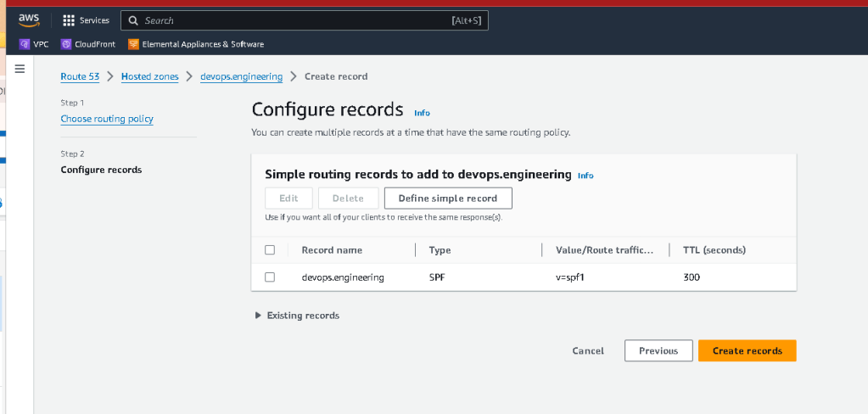Click the Previous button
The height and width of the screenshot is (414, 868).
(x=658, y=351)
